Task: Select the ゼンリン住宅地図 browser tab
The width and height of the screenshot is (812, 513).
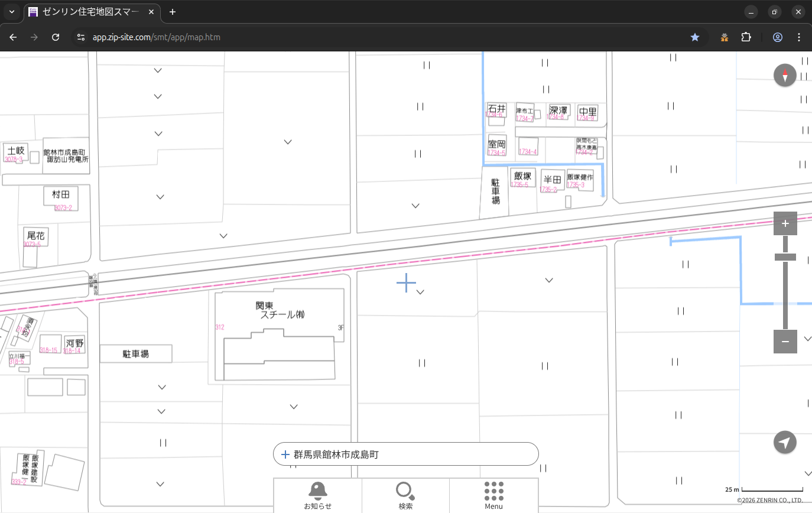Action: (x=92, y=12)
